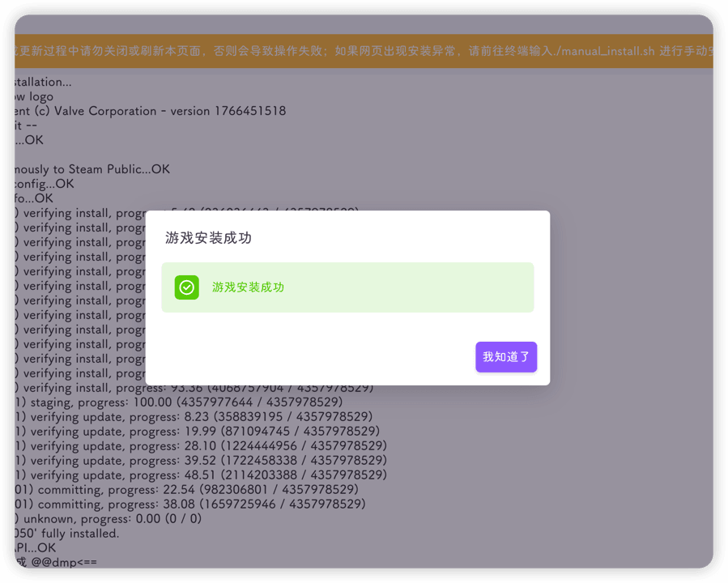Viewport: 728px width, 583px height.
Task: Click the 我知道了 button
Action: 505,357
